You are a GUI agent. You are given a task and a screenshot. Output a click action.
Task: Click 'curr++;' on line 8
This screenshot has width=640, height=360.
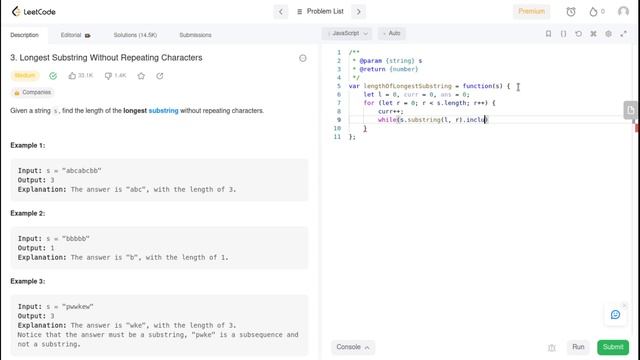tap(391, 111)
